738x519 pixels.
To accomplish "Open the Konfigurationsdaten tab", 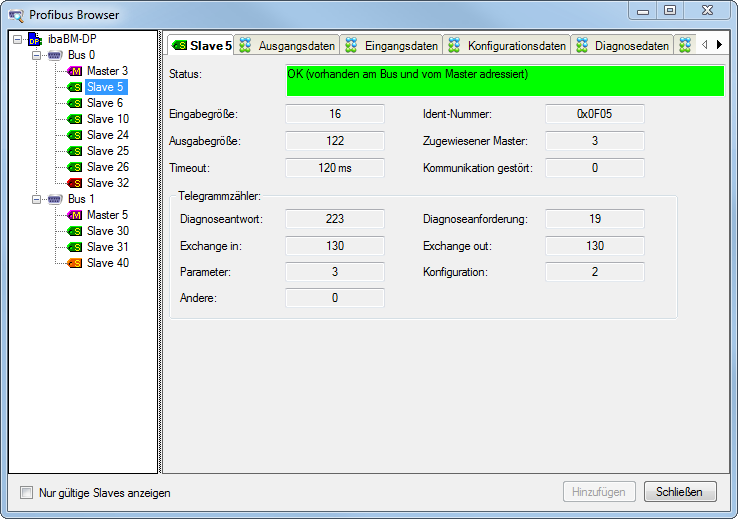I will [x=506, y=45].
